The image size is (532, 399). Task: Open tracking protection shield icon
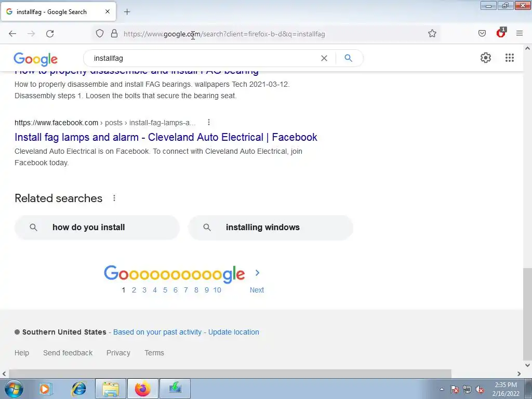pos(99,34)
